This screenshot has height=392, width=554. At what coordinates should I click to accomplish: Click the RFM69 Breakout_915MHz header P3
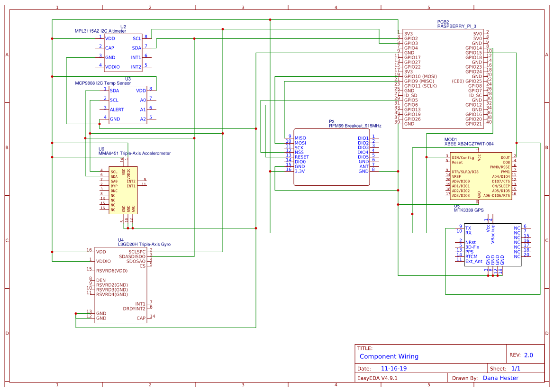coord(332,156)
